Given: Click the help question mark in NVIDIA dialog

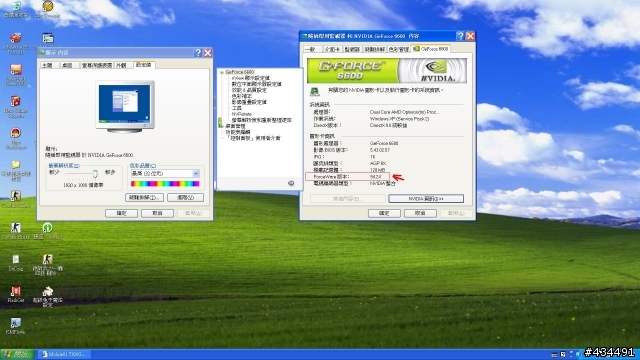Looking at the screenshot, I should coord(460,36).
